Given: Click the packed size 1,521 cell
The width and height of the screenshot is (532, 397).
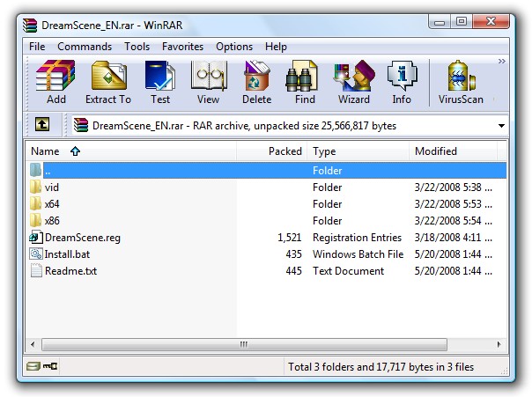Looking at the screenshot, I should coord(290,238).
